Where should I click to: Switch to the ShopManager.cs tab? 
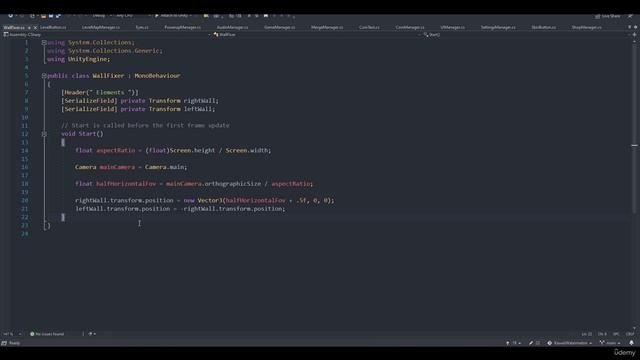587,27
